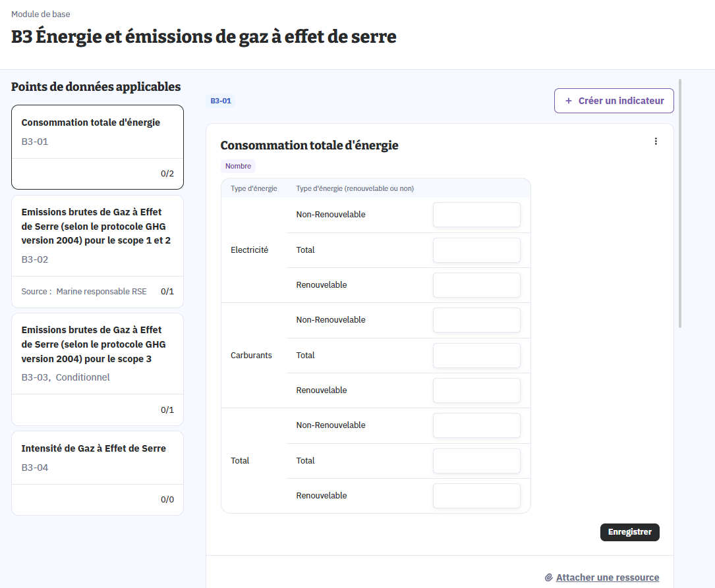Select the Carburants Non-Renouvelable input field
Viewport: 715px width, 588px height.
[x=476, y=320]
